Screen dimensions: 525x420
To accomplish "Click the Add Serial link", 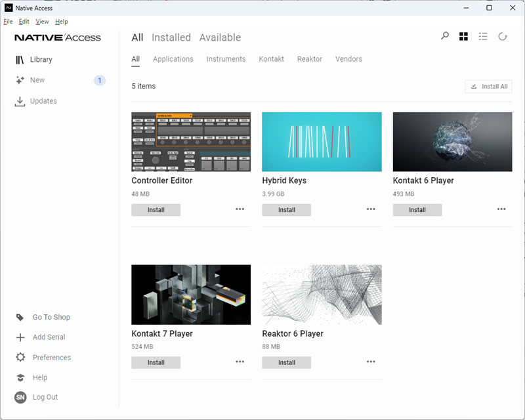I will point(49,337).
